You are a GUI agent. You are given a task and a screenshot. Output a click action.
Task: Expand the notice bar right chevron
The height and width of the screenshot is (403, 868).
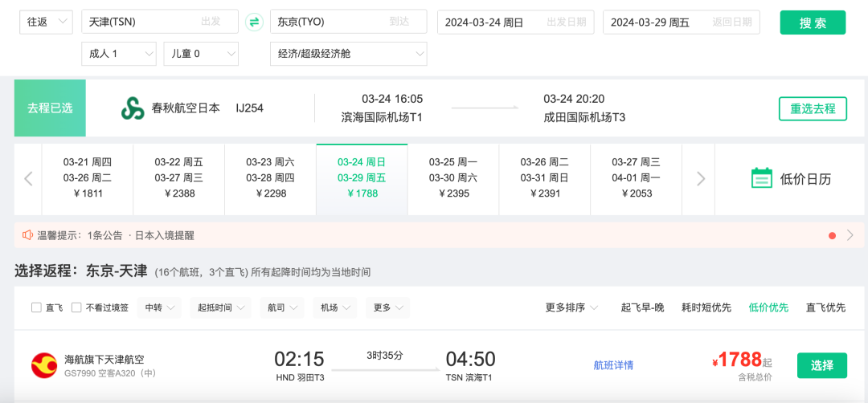(x=850, y=235)
